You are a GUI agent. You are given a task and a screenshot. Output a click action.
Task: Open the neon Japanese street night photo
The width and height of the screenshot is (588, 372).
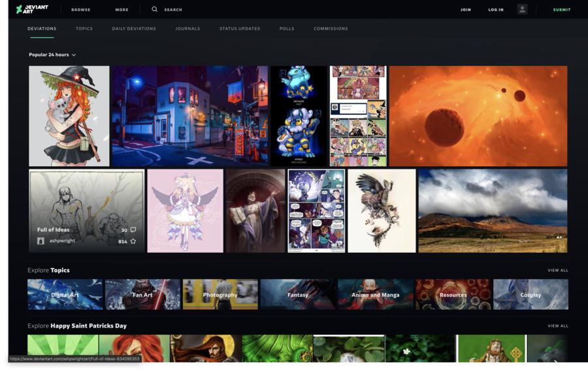190,116
